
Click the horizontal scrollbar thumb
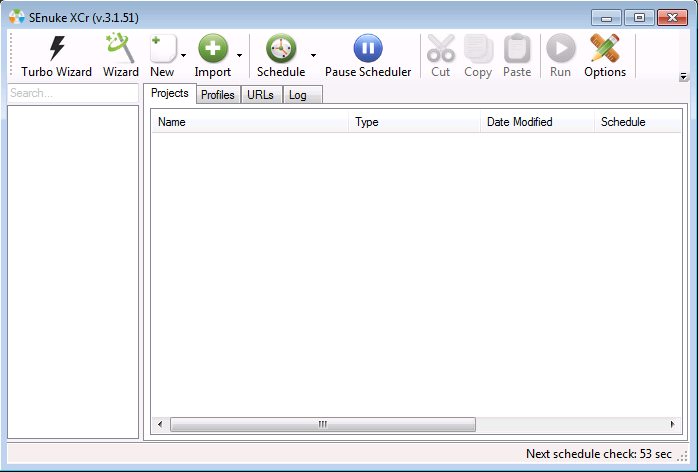[323, 424]
